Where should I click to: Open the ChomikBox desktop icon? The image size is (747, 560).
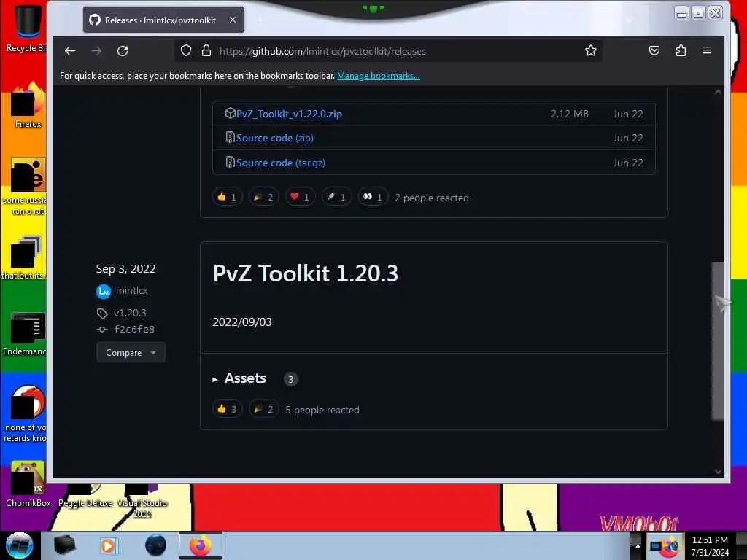[x=28, y=484]
